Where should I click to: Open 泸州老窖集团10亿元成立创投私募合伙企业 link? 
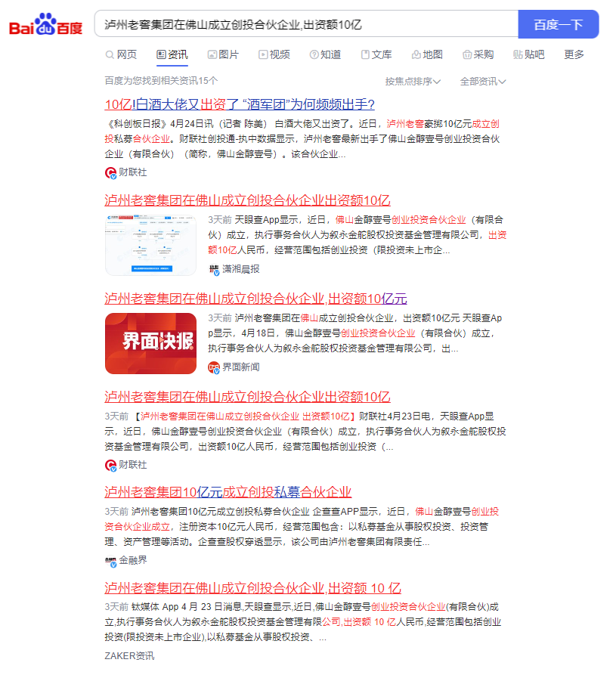pos(228,492)
